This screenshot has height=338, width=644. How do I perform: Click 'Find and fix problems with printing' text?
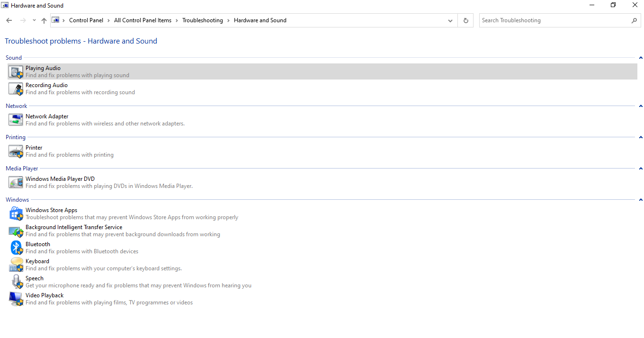point(70,155)
